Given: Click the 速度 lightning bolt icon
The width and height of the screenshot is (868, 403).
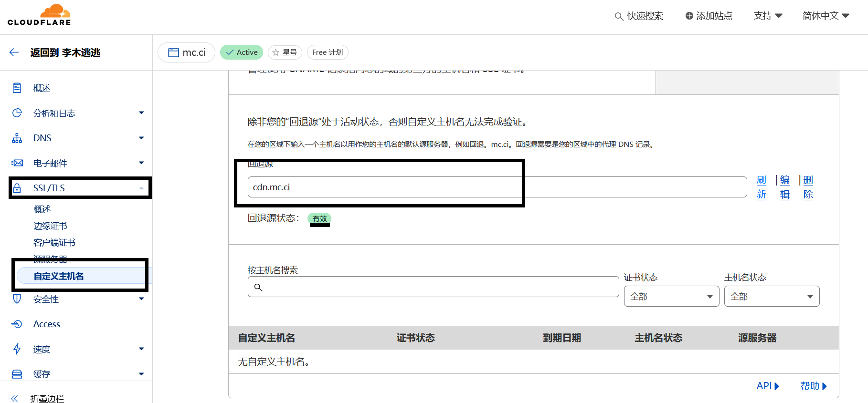Looking at the screenshot, I should 17,349.
